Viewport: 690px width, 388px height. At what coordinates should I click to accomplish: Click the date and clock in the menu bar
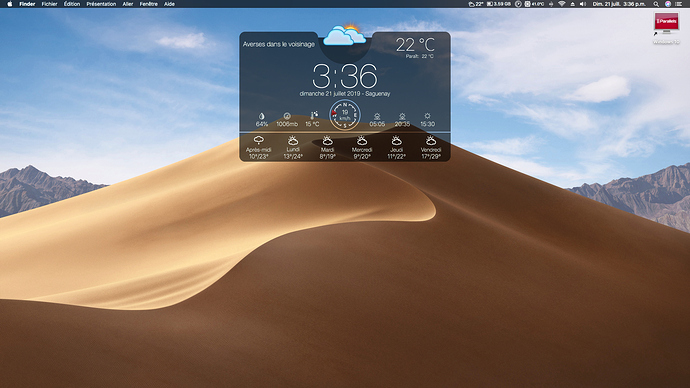[619, 4]
